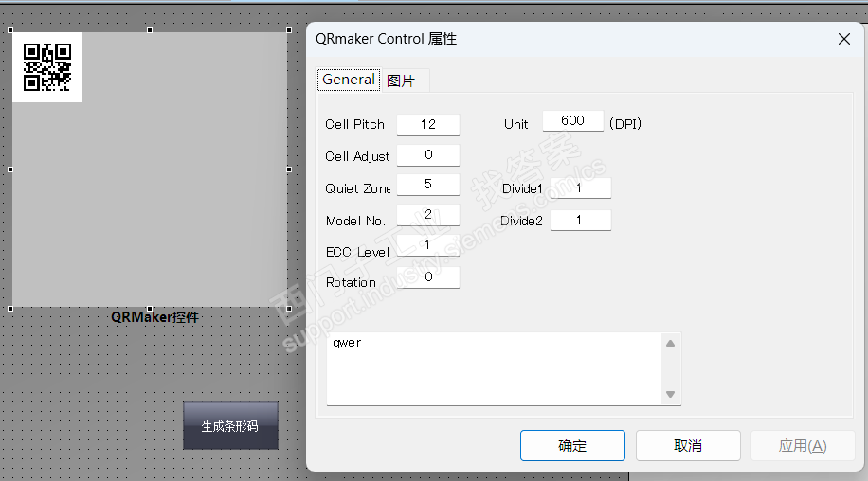Click the Unit DPI input field

coord(572,121)
